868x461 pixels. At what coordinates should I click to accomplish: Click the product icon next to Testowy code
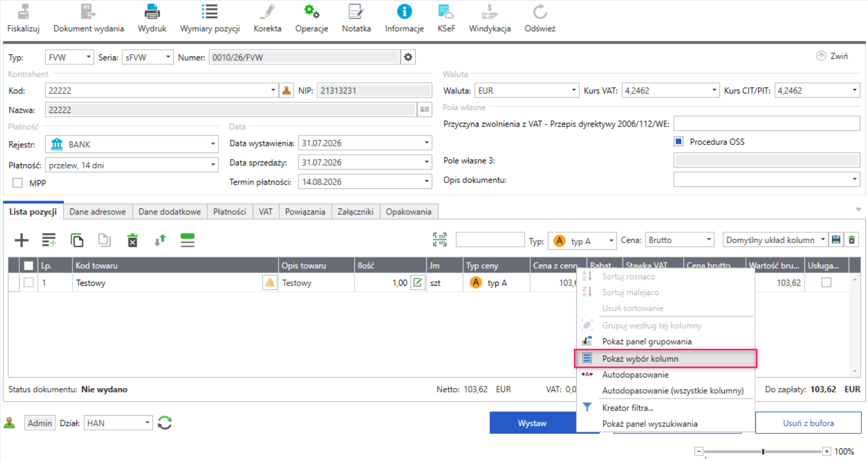click(x=270, y=282)
